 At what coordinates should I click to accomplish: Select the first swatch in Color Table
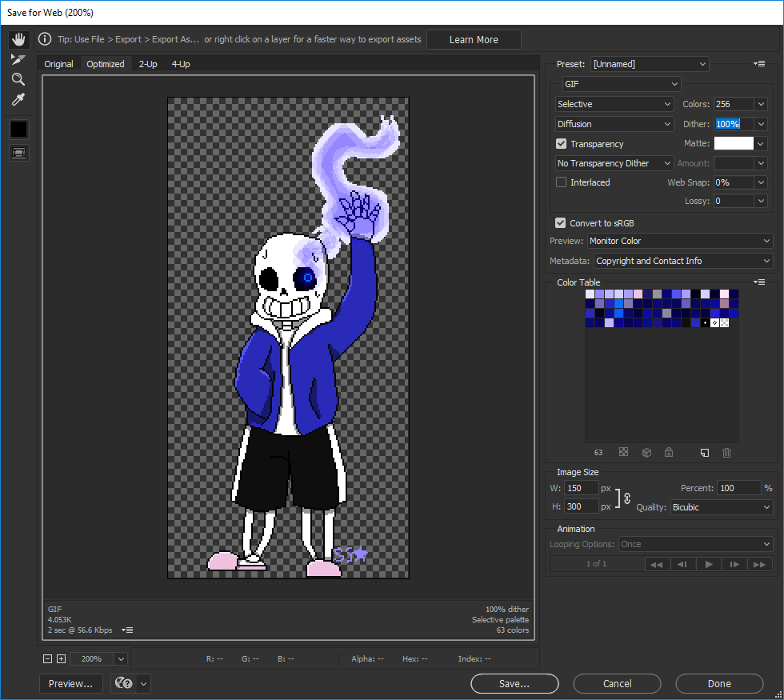tap(590, 294)
